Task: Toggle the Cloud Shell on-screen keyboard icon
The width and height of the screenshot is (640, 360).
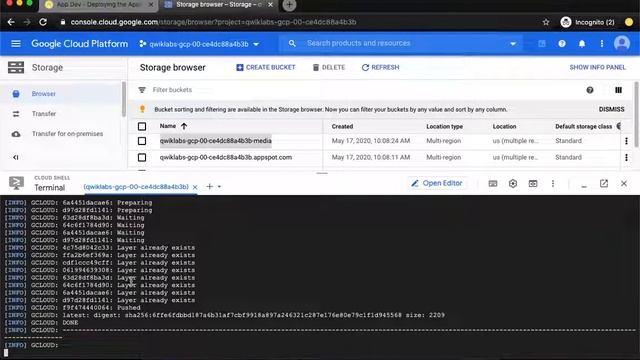Action: click(x=493, y=184)
